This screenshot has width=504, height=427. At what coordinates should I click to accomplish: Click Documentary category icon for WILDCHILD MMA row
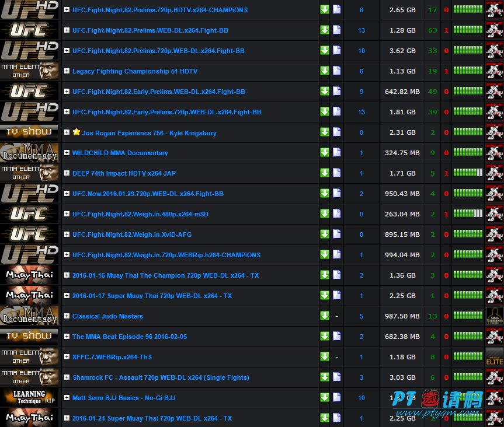coord(30,153)
